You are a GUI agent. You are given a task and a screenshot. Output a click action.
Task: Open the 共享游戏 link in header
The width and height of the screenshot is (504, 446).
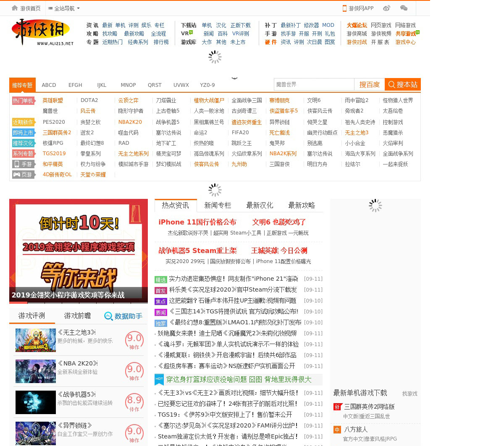coord(406,34)
